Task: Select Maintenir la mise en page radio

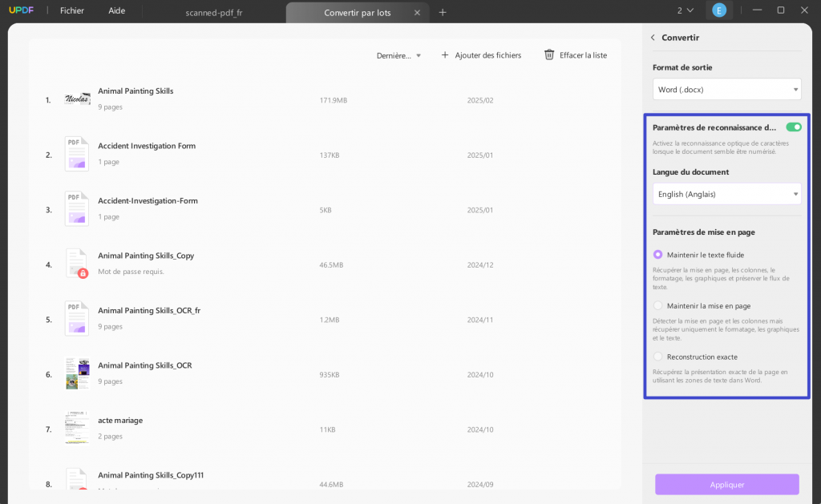Action: point(657,305)
